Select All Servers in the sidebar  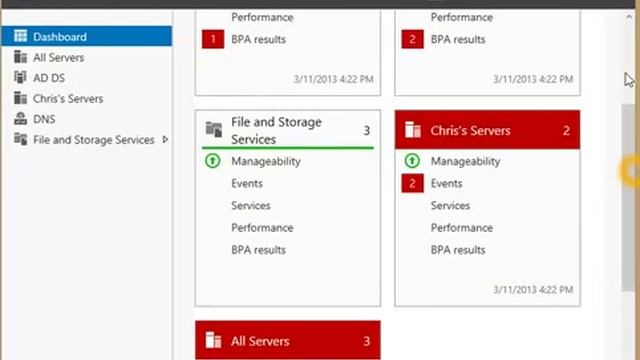[x=58, y=58]
